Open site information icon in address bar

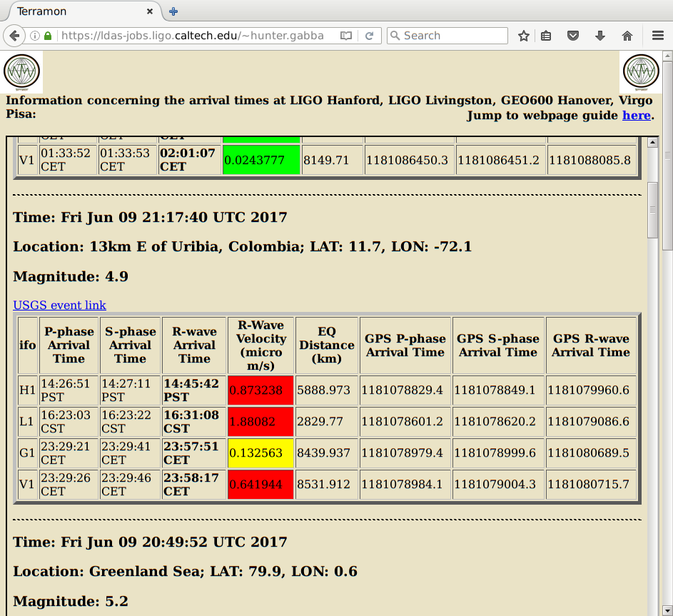click(35, 36)
